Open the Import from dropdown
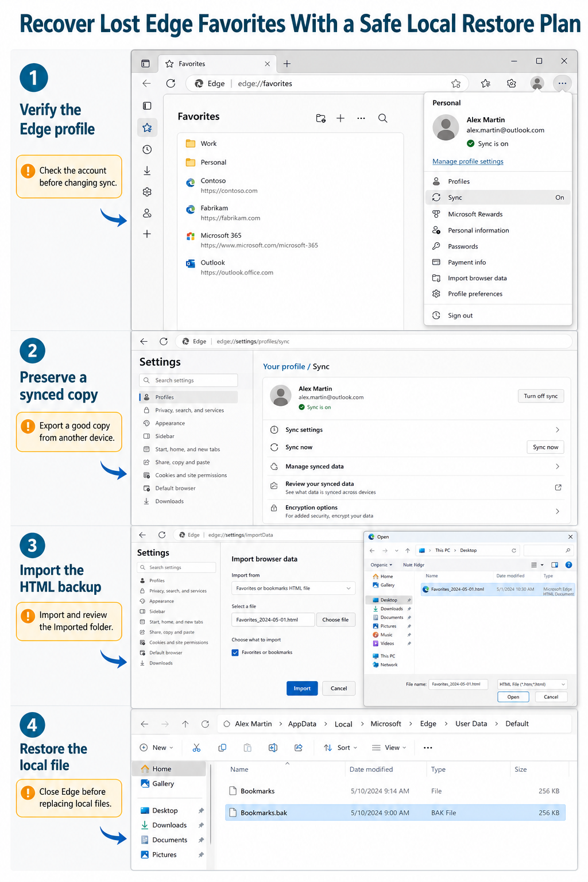588x882 pixels. [293, 588]
